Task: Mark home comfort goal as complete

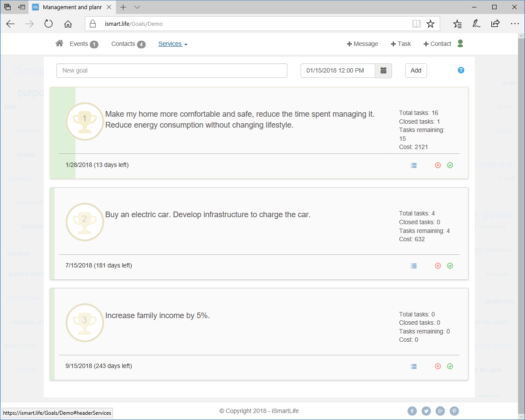Action: [x=450, y=165]
